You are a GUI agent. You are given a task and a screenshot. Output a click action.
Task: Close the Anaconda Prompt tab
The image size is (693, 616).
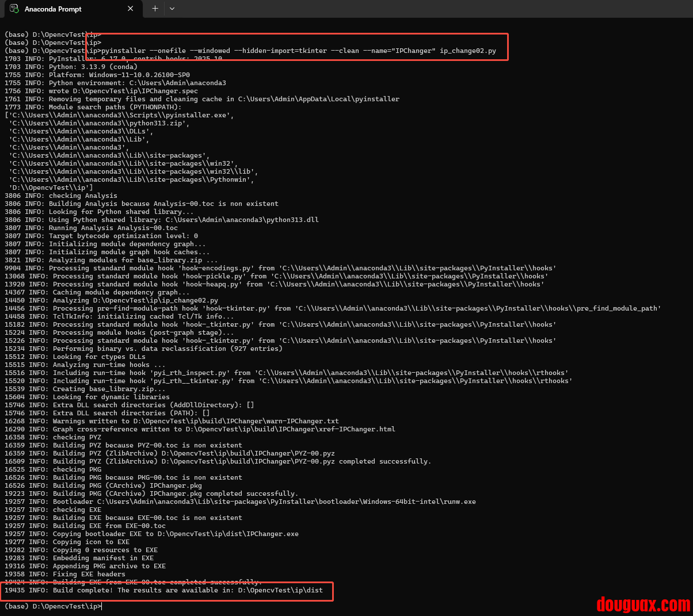coord(131,9)
